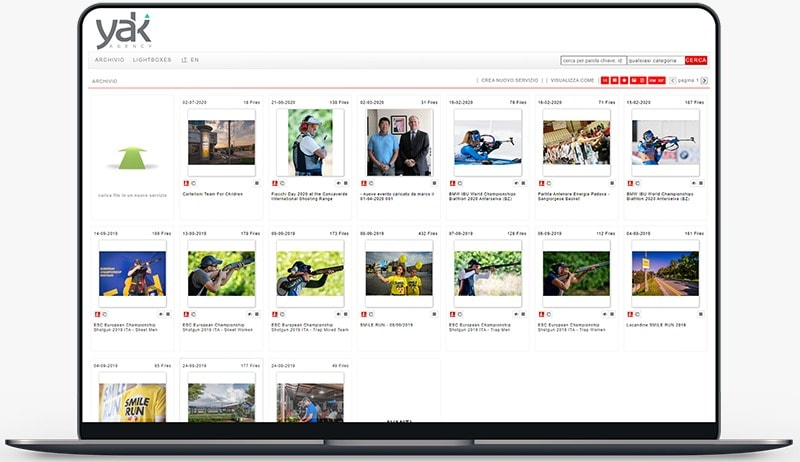This screenshot has height=462, width=800.
Task: Click the square icon on Cartelloni Team card
Action: [x=257, y=183]
